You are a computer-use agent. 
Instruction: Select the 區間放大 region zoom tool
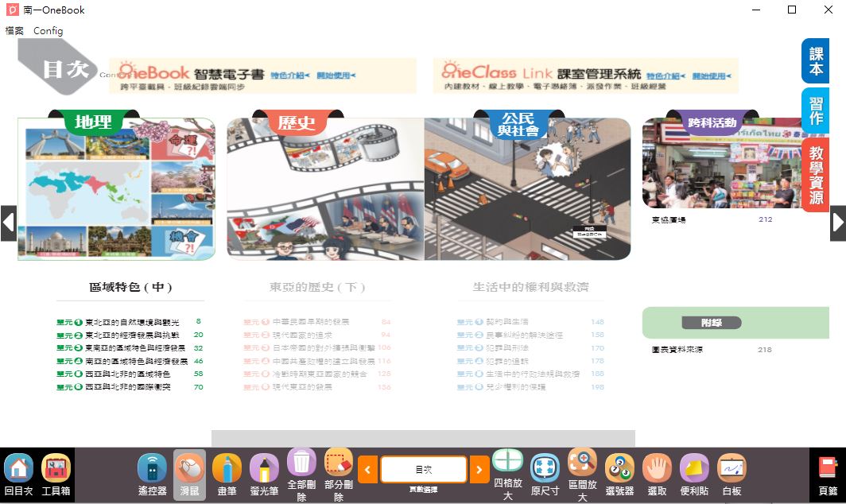582,475
